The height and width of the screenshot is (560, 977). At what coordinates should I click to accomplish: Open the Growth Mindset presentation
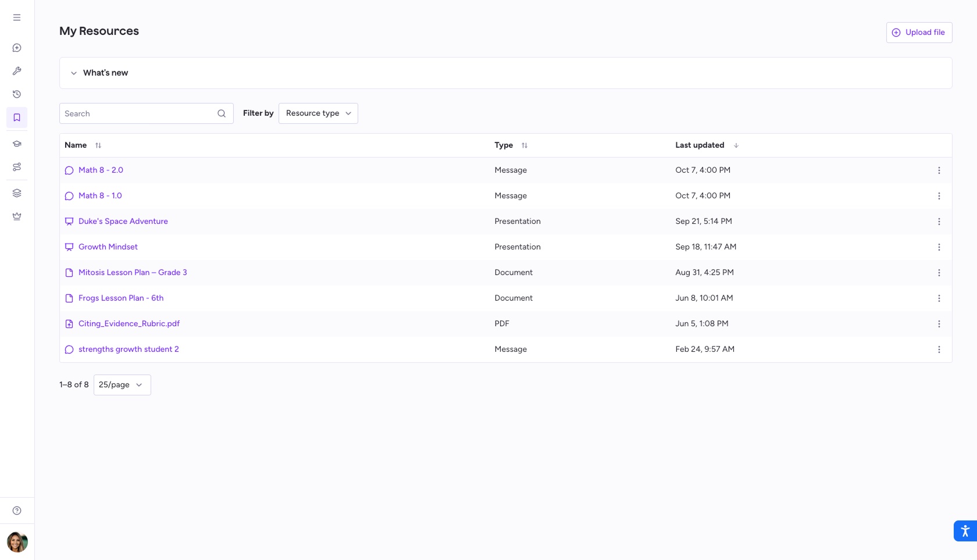coord(108,247)
